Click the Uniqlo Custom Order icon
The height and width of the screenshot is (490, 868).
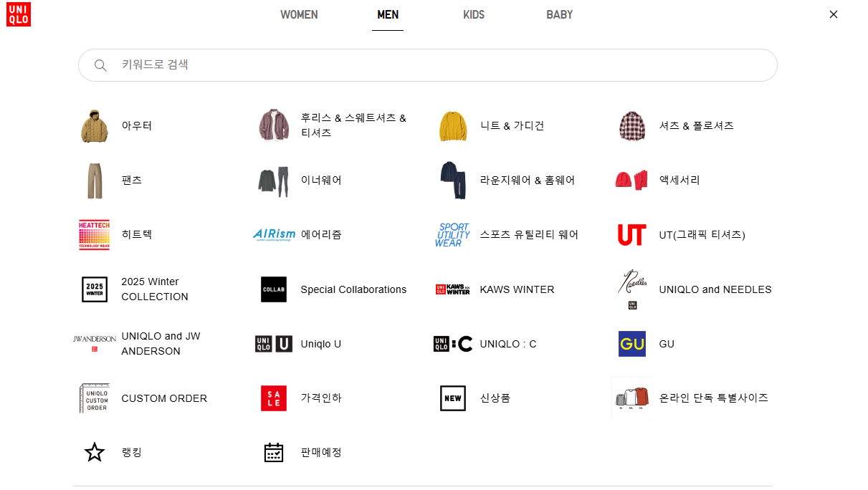[95, 398]
